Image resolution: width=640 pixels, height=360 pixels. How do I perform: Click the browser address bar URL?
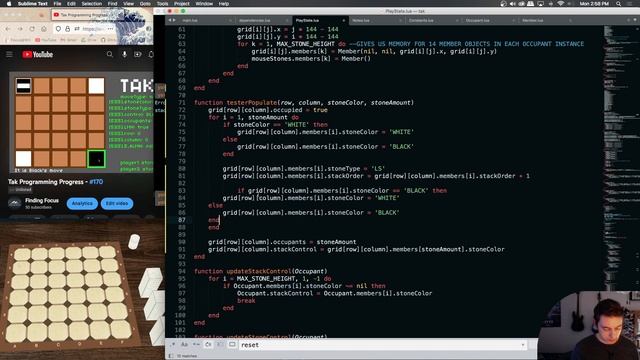tap(92, 29)
